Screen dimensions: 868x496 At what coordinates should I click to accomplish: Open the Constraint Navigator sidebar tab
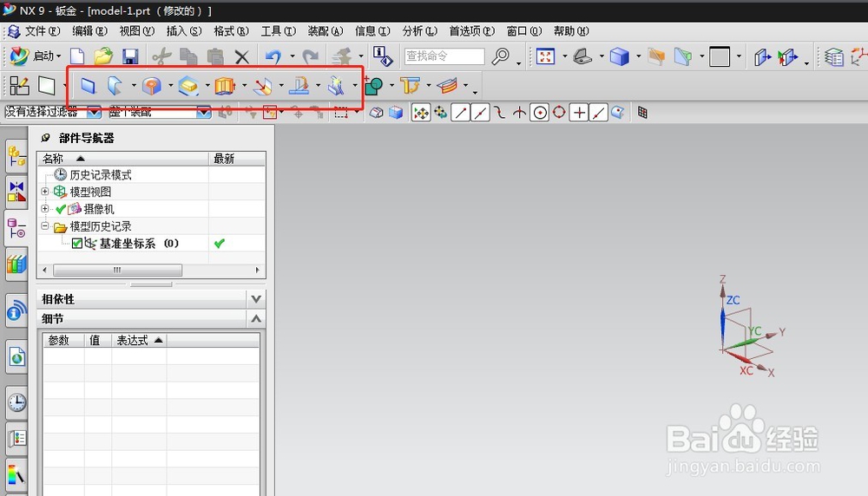(x=16, y=192)
